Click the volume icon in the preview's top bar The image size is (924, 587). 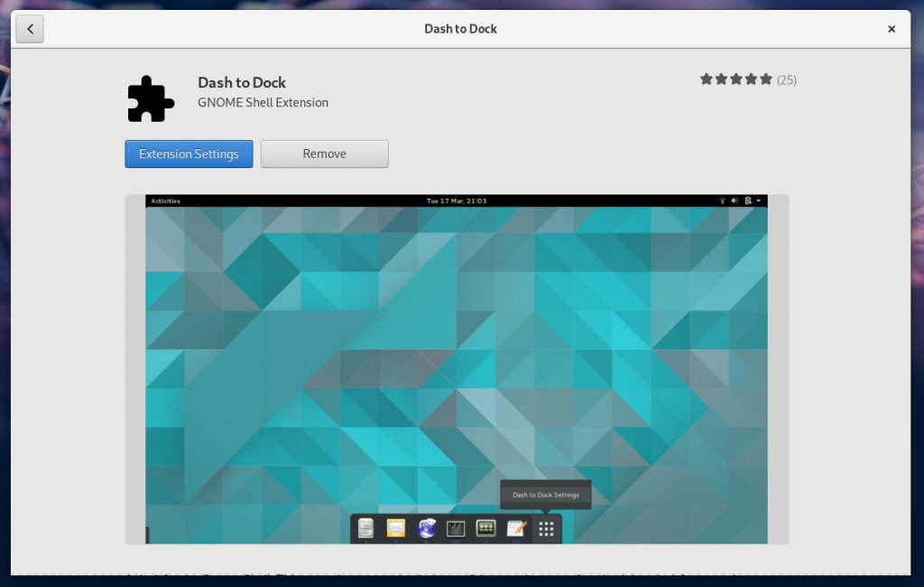[x=734, y=200]
